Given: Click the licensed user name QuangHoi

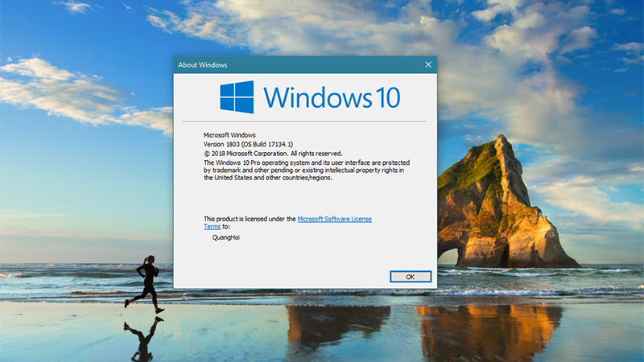Looking at the screenshot, I should click(x=226, y=237).
